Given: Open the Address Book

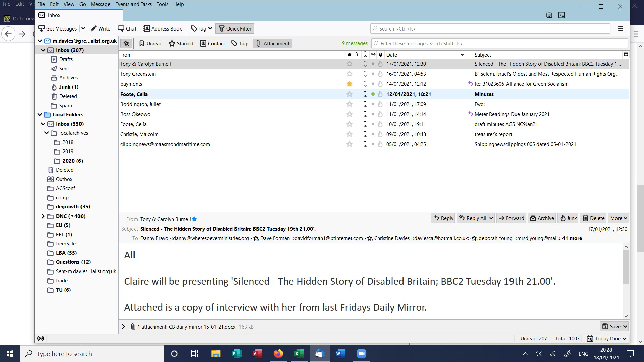Looking at the screenshot, I should pos(163,28).
